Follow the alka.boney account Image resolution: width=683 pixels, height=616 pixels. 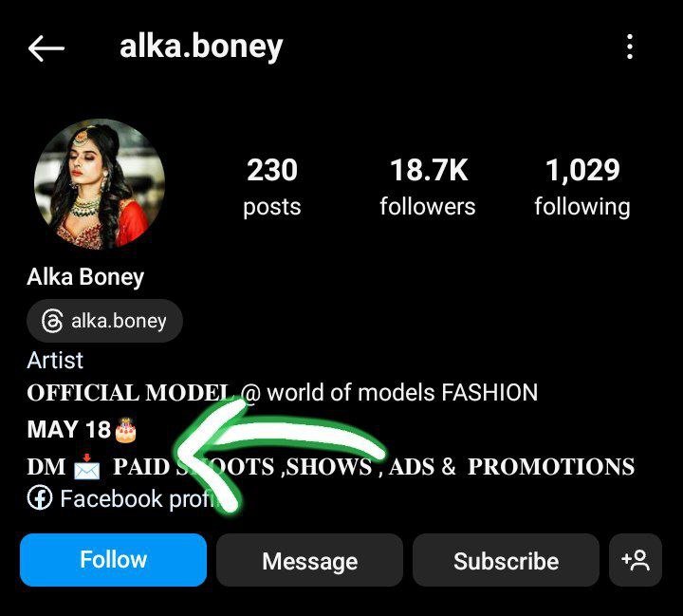coord(113,560)
